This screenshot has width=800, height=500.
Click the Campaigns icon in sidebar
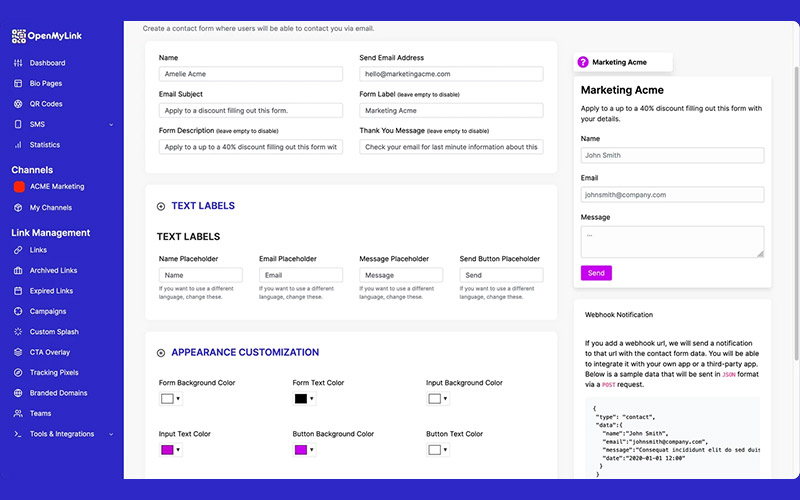pos(18,311)
